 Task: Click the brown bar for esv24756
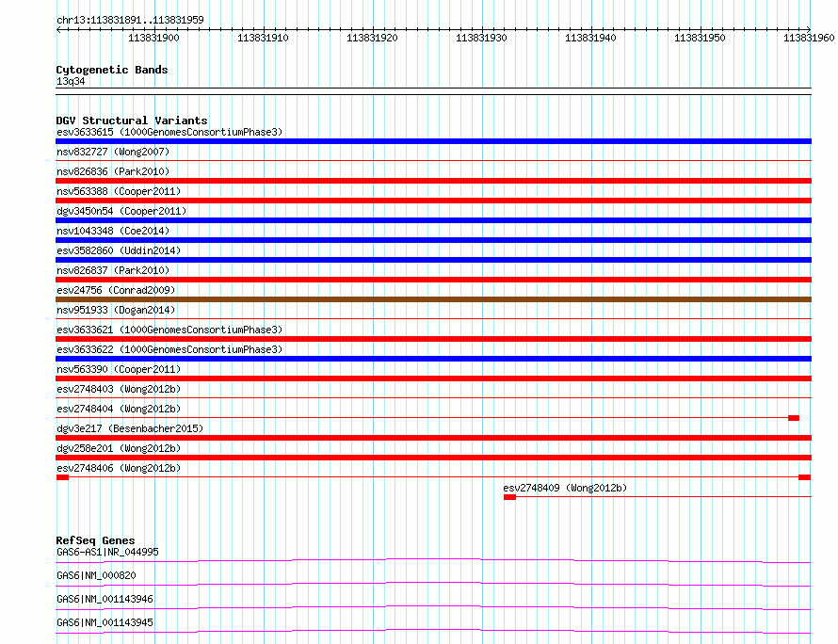click(433, 299)
